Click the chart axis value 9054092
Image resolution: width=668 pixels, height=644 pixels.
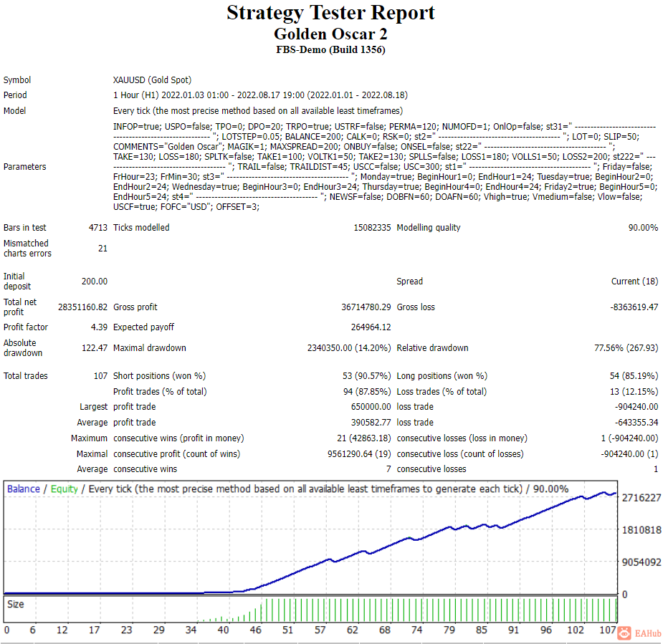[641, 562]
